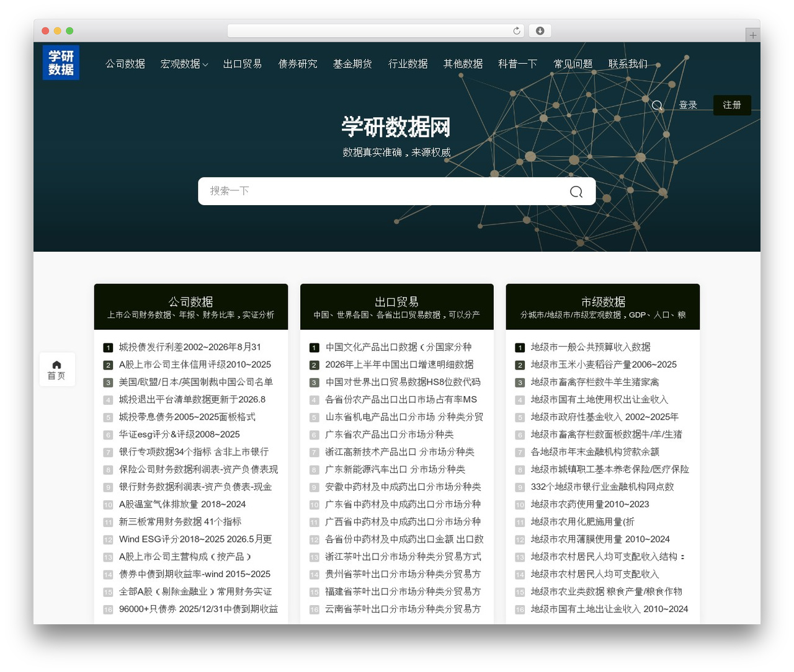794x672 pixels.
Task: Open 地级市一般公共预算收入数据 entry
Action: pos(591,347)
